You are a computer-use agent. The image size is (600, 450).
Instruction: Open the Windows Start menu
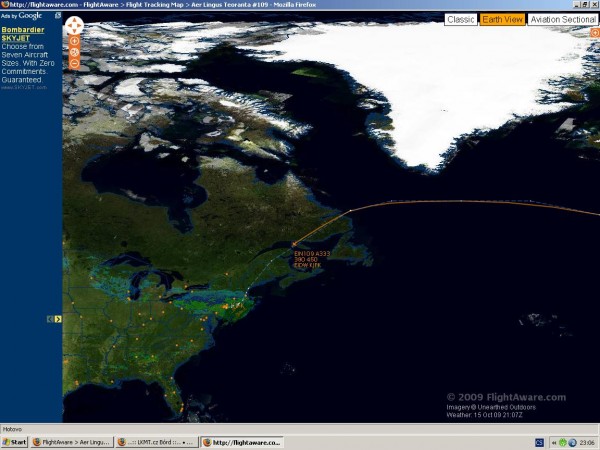pyautogui.click(x=15, y=442)
